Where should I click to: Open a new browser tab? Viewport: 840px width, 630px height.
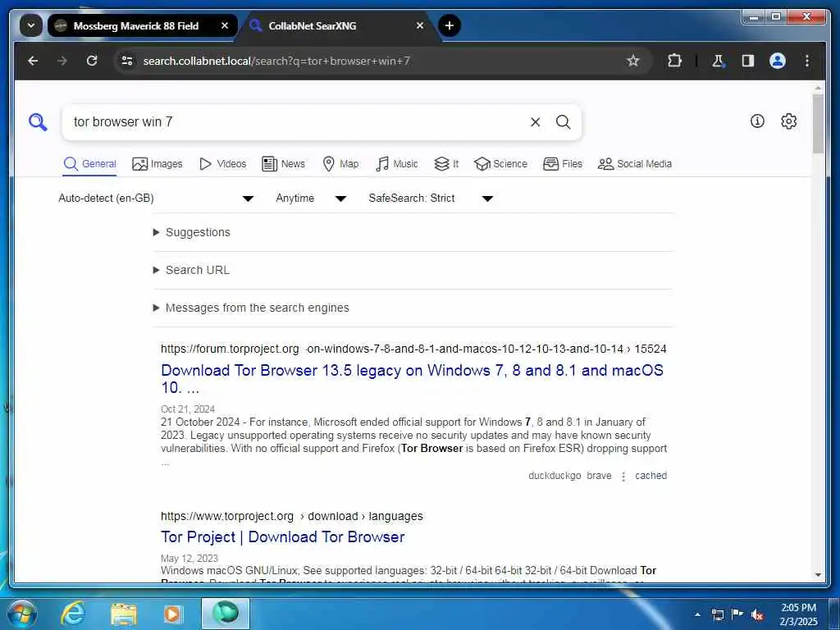coord(450,25)
